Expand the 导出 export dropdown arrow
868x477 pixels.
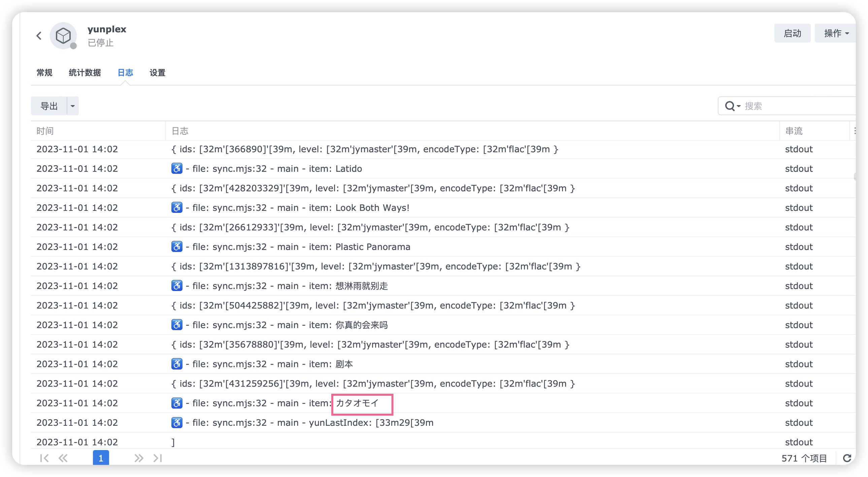[x=72, y=106]
